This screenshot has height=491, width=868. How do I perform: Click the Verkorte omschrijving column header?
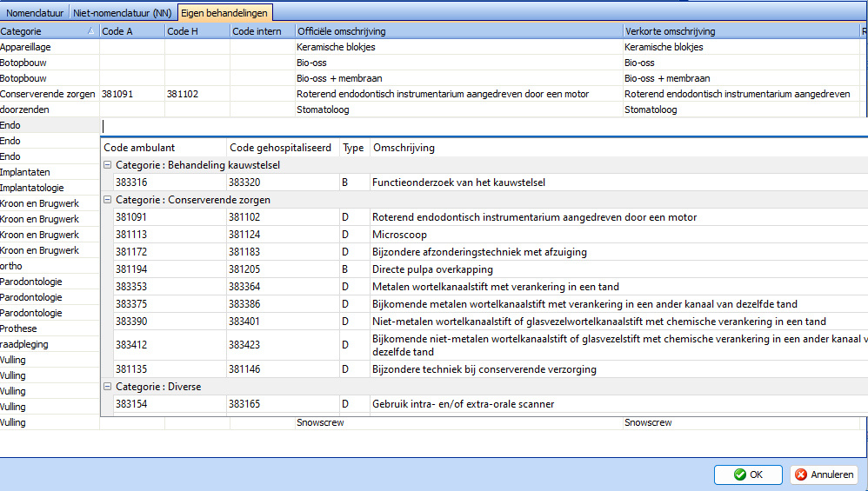tap(741, 31)
